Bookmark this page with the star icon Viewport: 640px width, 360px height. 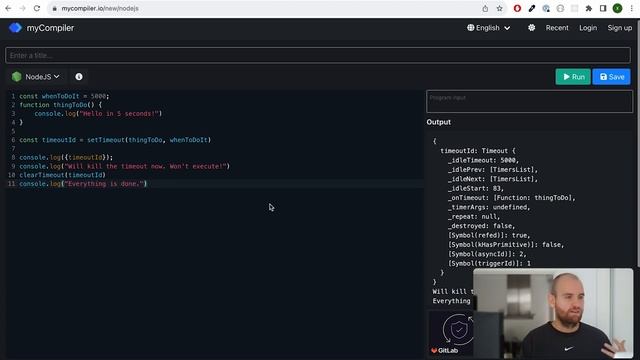tap(499, 8)
